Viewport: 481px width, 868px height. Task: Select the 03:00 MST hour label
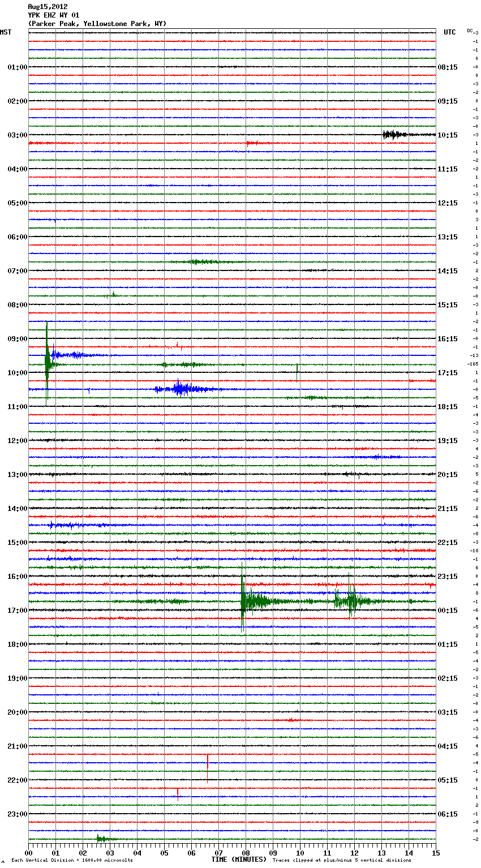[x=17, y=135]
